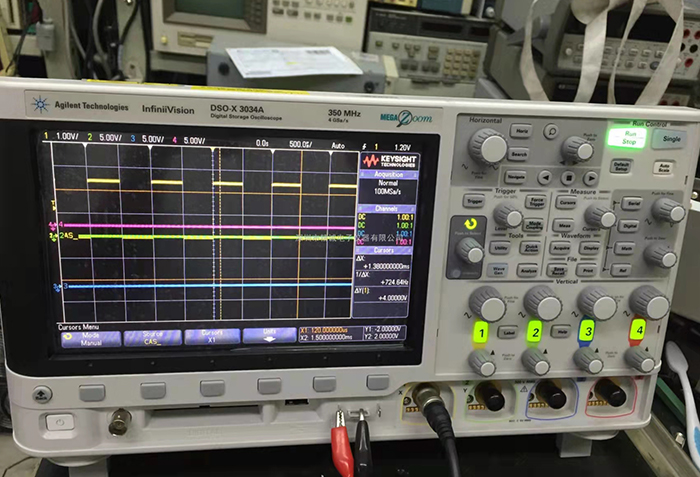
Task: Push the Search key
Action: (519, 154)
